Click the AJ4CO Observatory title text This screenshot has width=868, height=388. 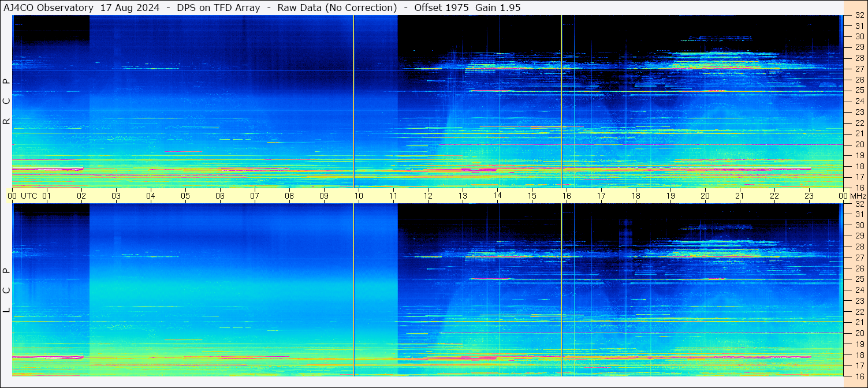point(49,8)
